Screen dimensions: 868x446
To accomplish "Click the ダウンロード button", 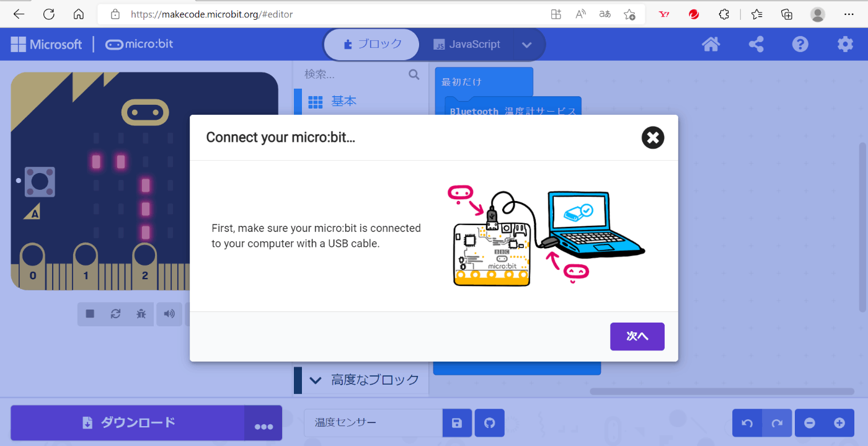I will 128,423.
